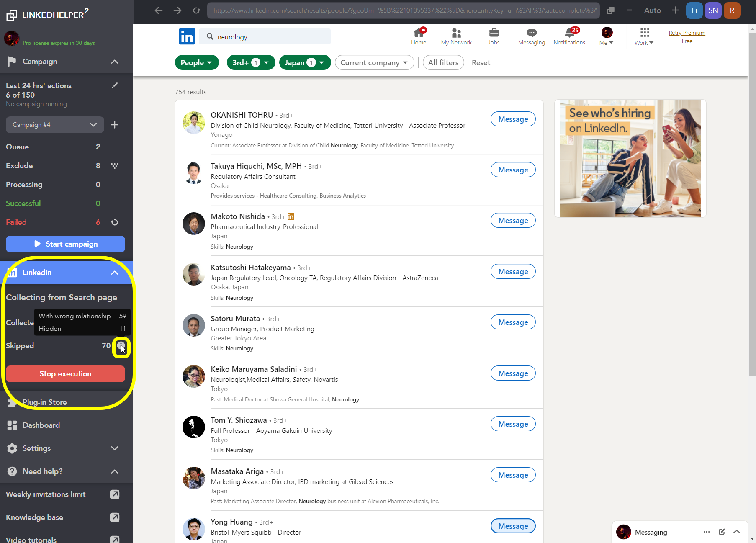Switch to the SN account tab
Screen dimensions: 756x543
click(713, 10)
